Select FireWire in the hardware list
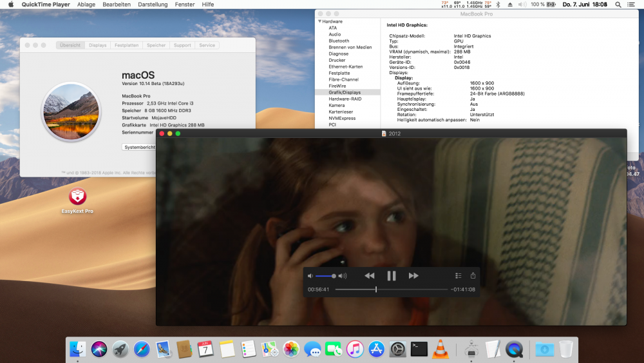Image resolution: width=644 pixels, height=363 pixels. (337, 86)
